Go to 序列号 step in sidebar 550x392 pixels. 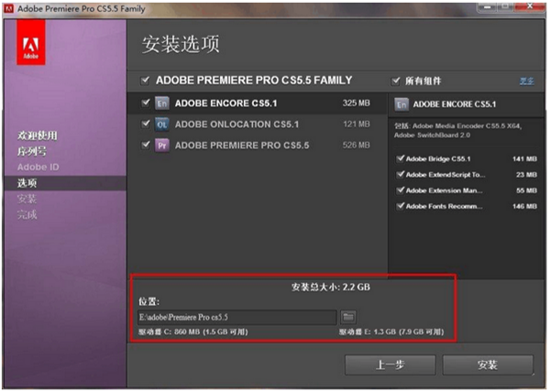(x=32, y=151)
